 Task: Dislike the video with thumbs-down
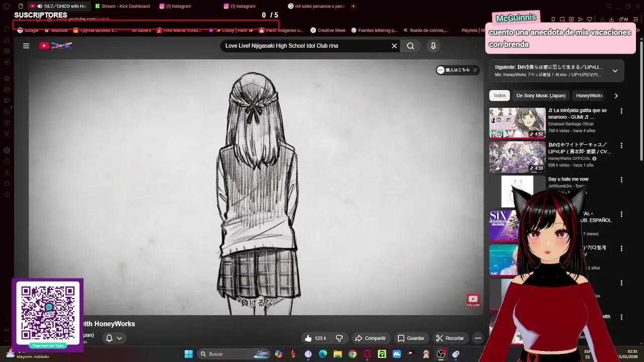pyautogui.click(x=339, y=338)
